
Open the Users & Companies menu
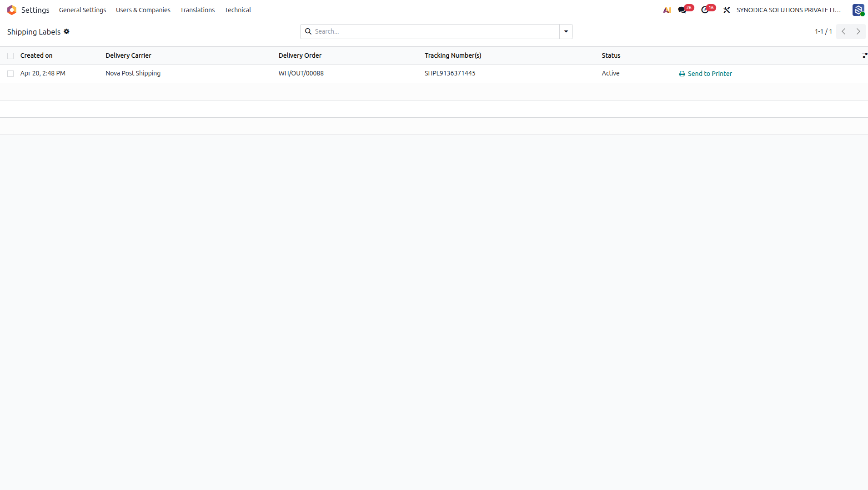(143, 10)
